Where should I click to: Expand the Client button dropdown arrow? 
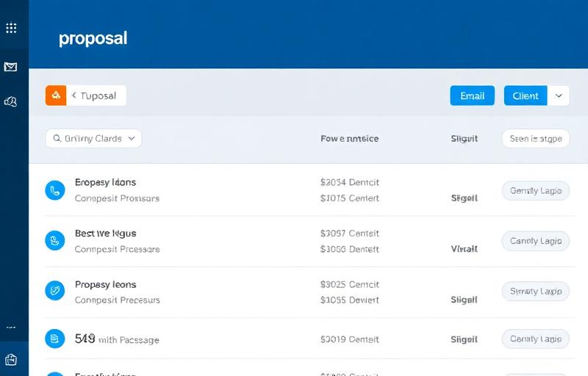pyautogui.click(x=559, y=95)
